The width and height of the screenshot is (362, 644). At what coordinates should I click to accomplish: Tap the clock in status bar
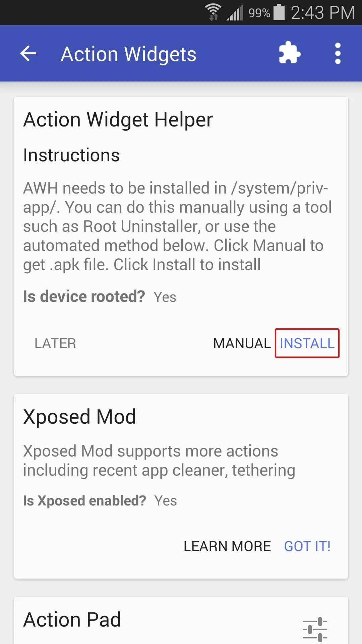click(323, 13)
